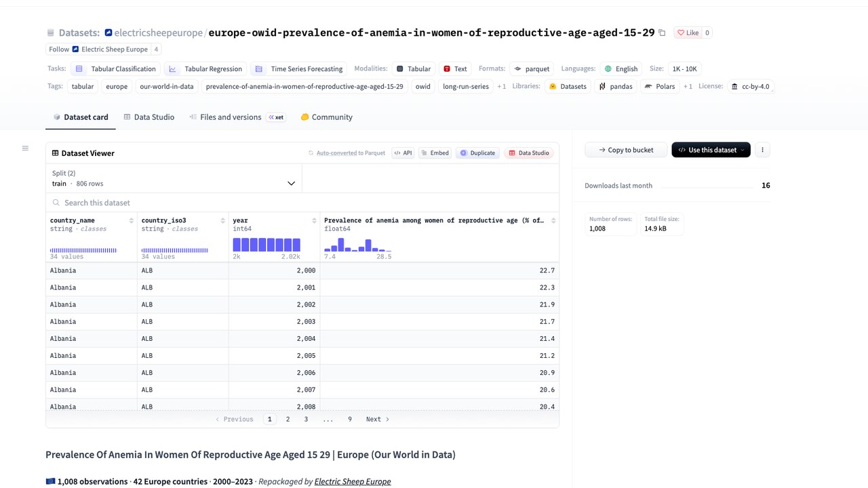Screen dimensions: 868x488
Task: Filter by the parquet format tag
Action: coord(532,68)
